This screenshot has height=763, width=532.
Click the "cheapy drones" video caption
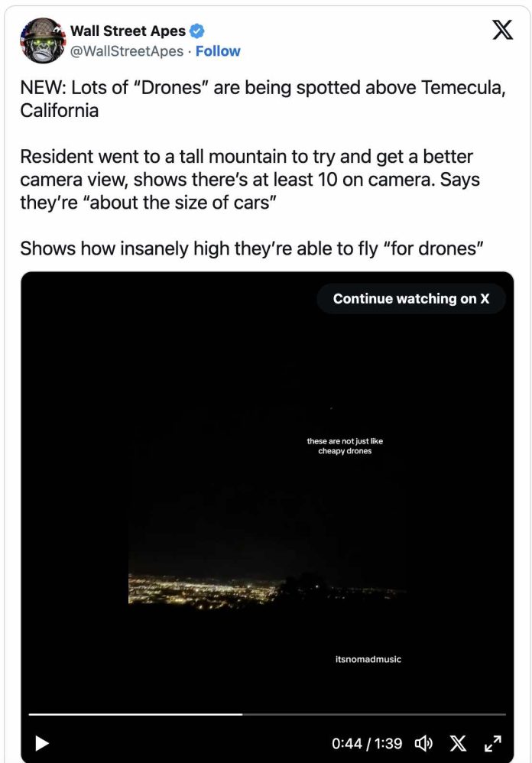345,446
